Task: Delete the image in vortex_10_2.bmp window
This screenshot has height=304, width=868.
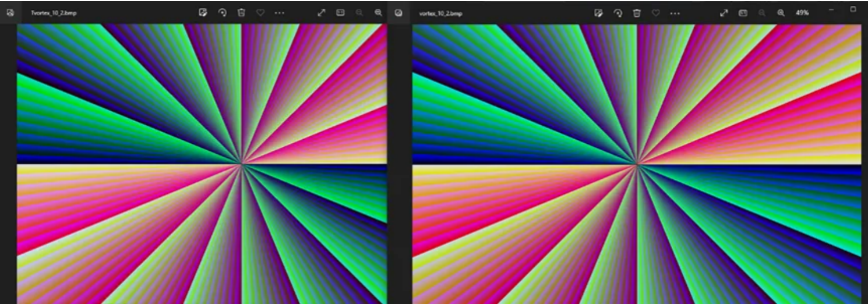Action: (637, 13)
